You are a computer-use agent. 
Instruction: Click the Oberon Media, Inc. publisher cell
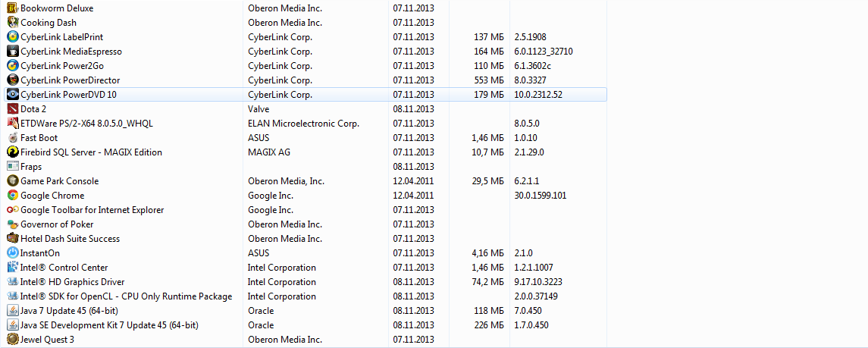click(x=286, y=181)
